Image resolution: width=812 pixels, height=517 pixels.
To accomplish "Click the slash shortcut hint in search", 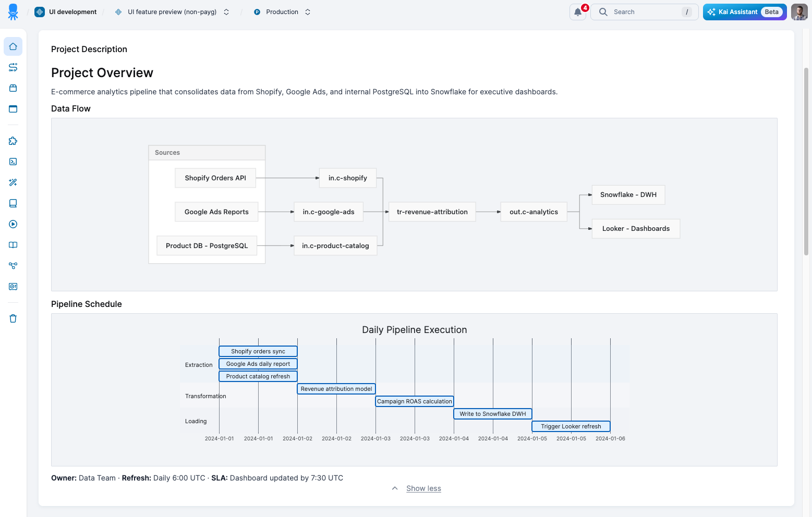I will pos(687,12).
